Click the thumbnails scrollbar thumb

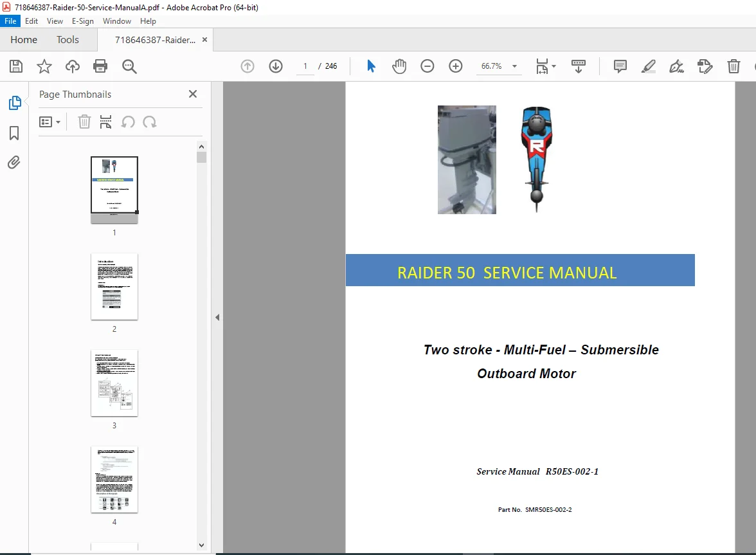point(202,157)
